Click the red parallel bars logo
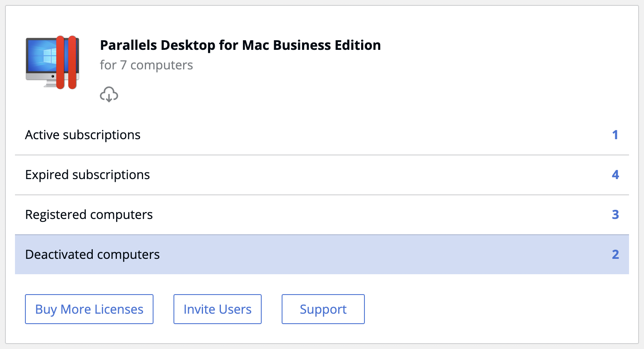This screenshot has height=349, width=644. 67,62
